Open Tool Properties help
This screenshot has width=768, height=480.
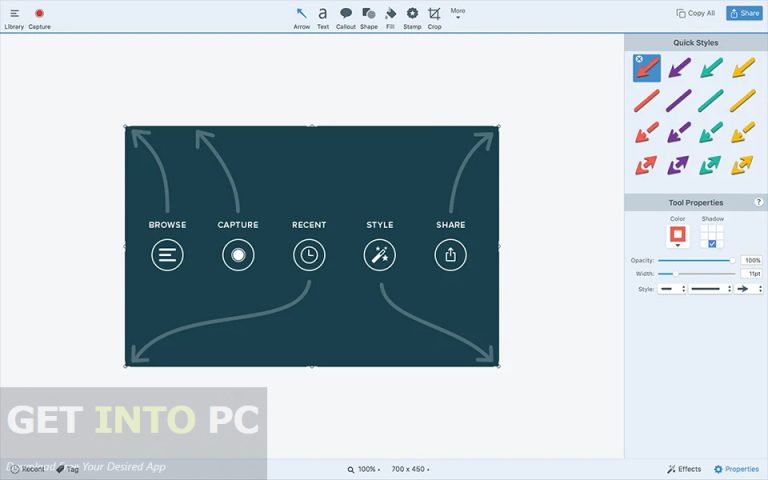(x=758, y=202)
